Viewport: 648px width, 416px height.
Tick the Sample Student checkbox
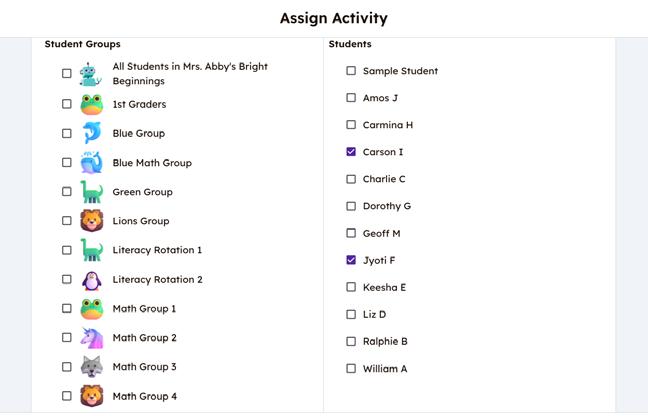click(x=351, y=71)
